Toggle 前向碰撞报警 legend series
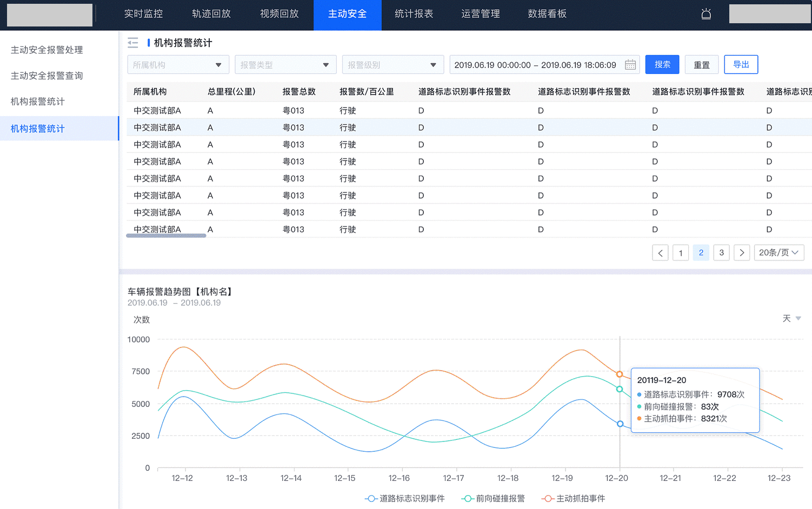This screenshot has width=812, height=509. point(493,498)
